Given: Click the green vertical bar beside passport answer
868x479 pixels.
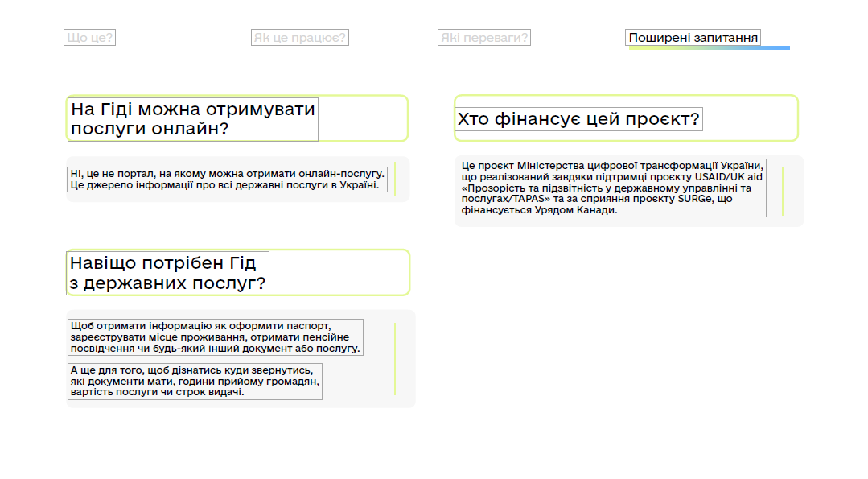Looking at the screenshot, I should (x=395, y=358).
